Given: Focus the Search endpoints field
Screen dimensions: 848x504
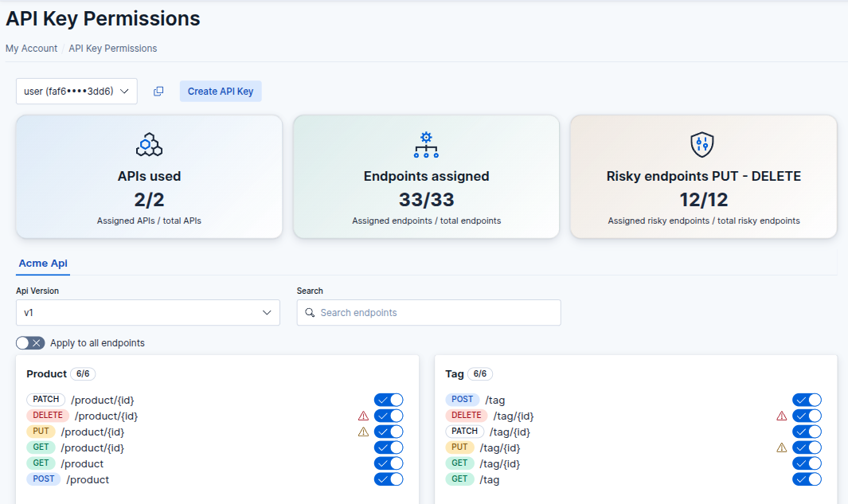Looking at the screenshot, I should click(429, 313).
